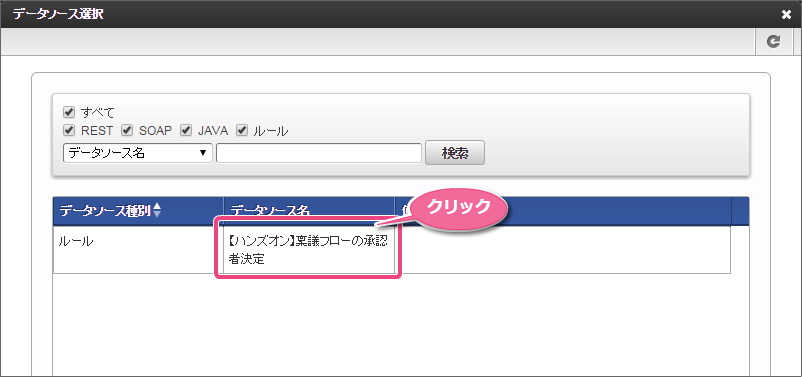Uncheck the REST checkbox
This screenshot has width=802, height=377.
(x=69, y=130)
